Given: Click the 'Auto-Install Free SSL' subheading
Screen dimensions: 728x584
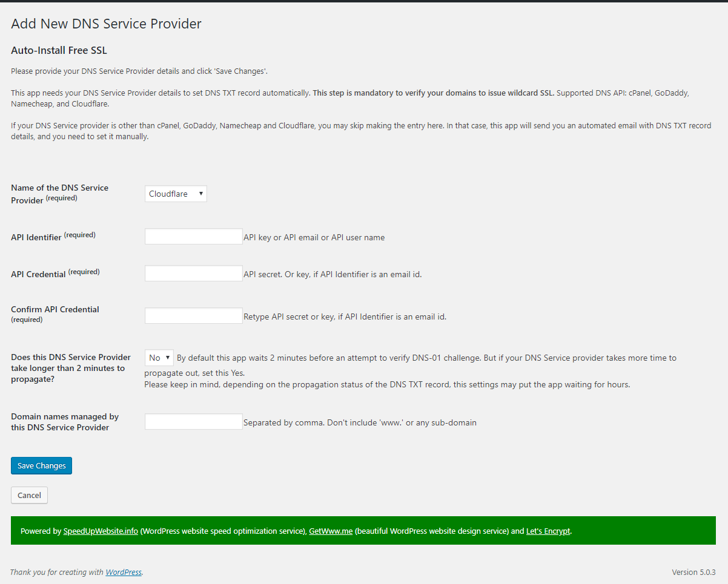Looking at the screenshot, I should (59, 50).
